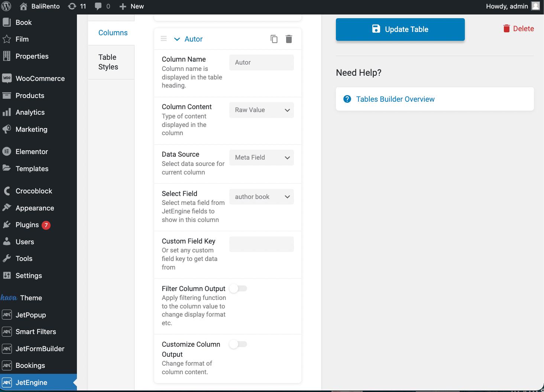Screen dimensions: 544x392
Task: Open the Select Field author book dropdown
Action: coord(262,197)
